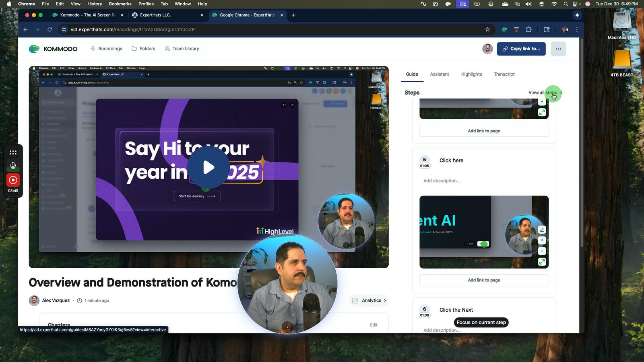
Task: Click the Kommodo logo
Action: (53, 49)
